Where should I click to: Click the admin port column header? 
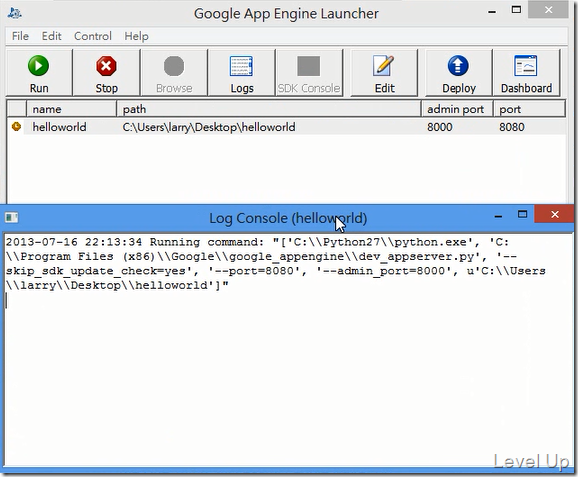(457, 109)
